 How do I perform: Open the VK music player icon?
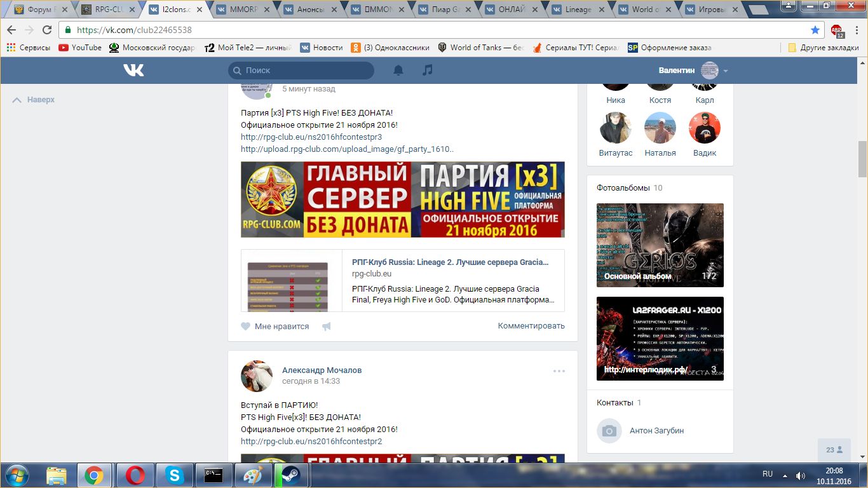click(428, 71)
